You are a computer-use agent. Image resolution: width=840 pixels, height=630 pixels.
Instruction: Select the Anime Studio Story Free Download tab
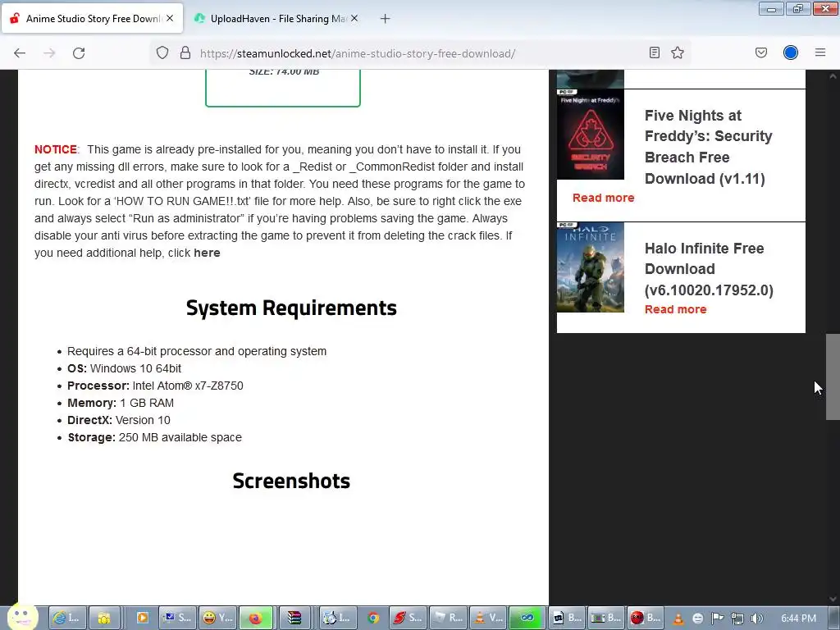93,19
